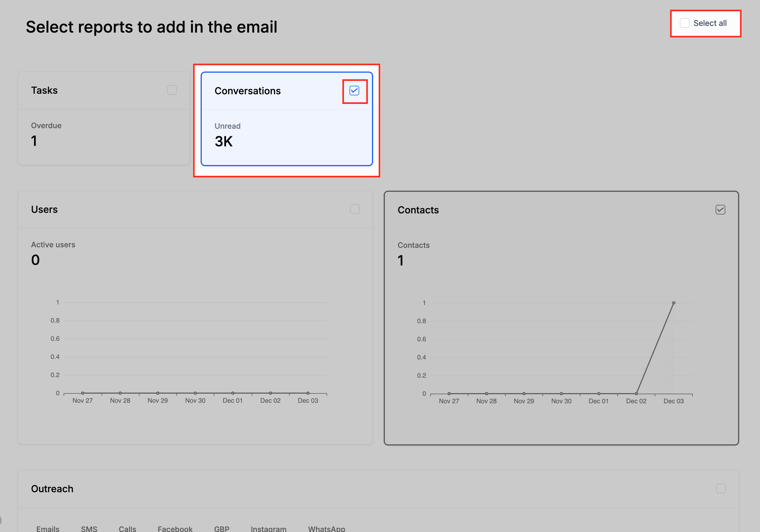Click the Tasks card Overdue count

click(x=34, y=141)
